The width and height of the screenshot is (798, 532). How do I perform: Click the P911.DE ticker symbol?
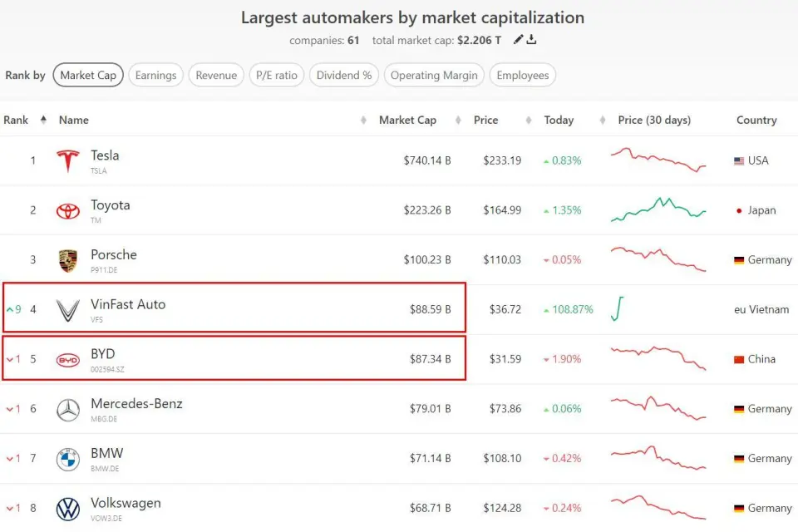click(x=104, y=270)
